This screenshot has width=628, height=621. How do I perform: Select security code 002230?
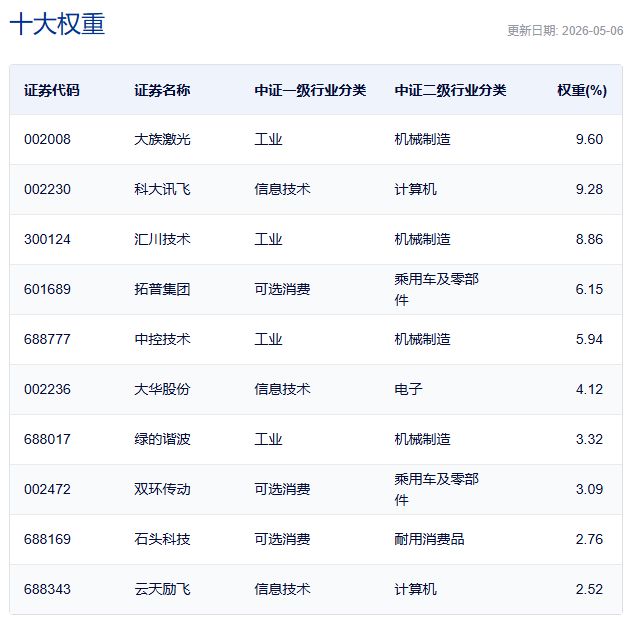[47, 189]
